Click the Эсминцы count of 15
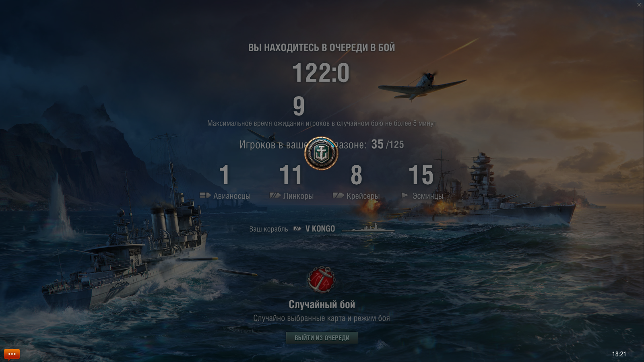644x362 pixels. pyautogui.click(x=421, y=175)
